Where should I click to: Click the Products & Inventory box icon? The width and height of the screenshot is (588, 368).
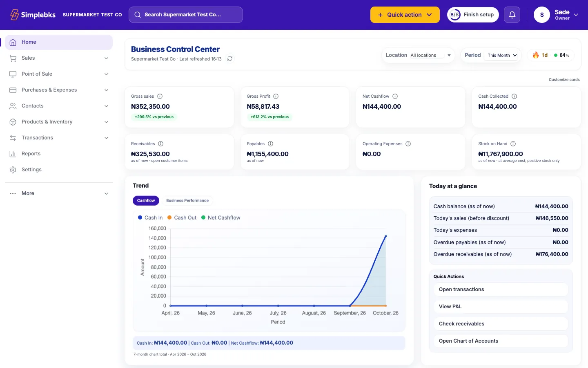pos(13,122)
